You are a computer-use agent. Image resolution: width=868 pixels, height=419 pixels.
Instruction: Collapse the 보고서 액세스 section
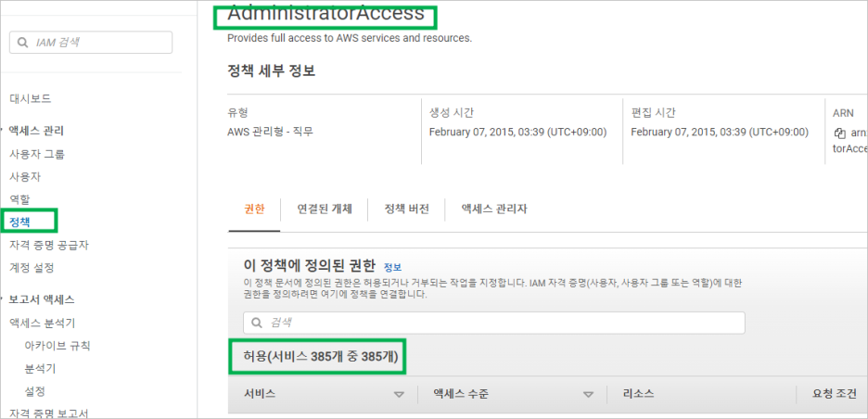[x=3, y=300]
